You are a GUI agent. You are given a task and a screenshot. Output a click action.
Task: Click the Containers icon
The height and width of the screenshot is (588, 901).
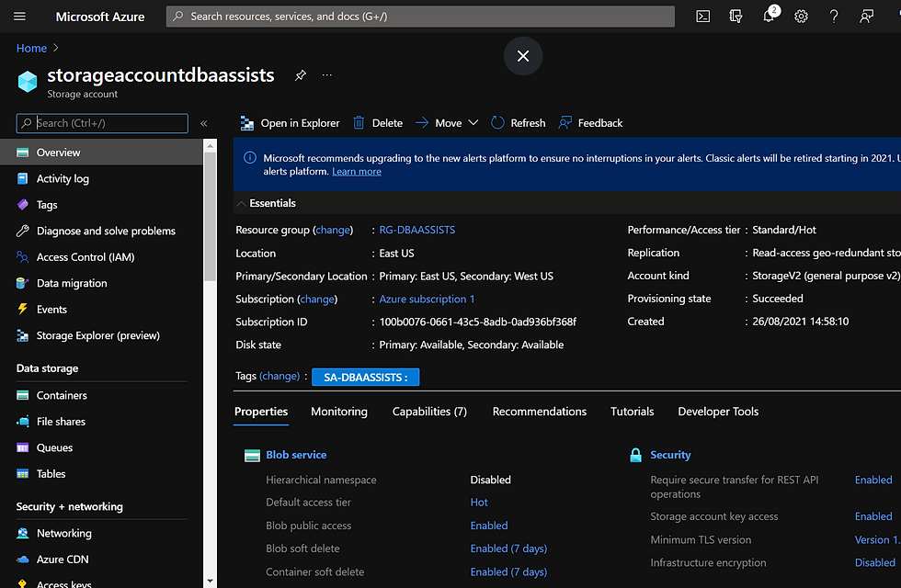pyautogui.click(x=22, y=395)
